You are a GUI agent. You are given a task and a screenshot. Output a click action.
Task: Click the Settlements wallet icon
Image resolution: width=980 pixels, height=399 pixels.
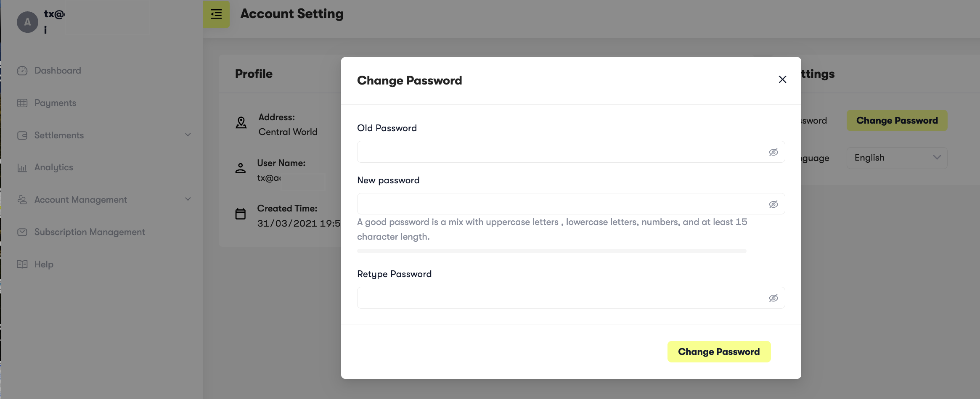point(22,135)
